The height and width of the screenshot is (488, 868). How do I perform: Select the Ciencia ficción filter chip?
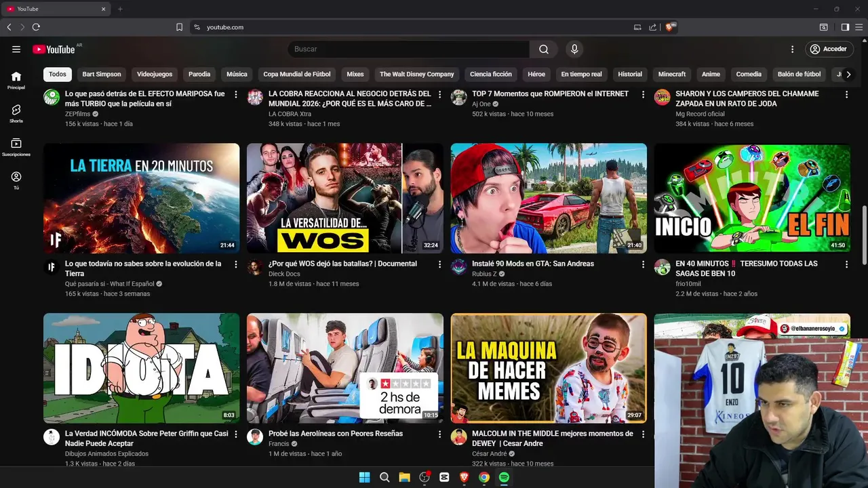pos(491,75)
